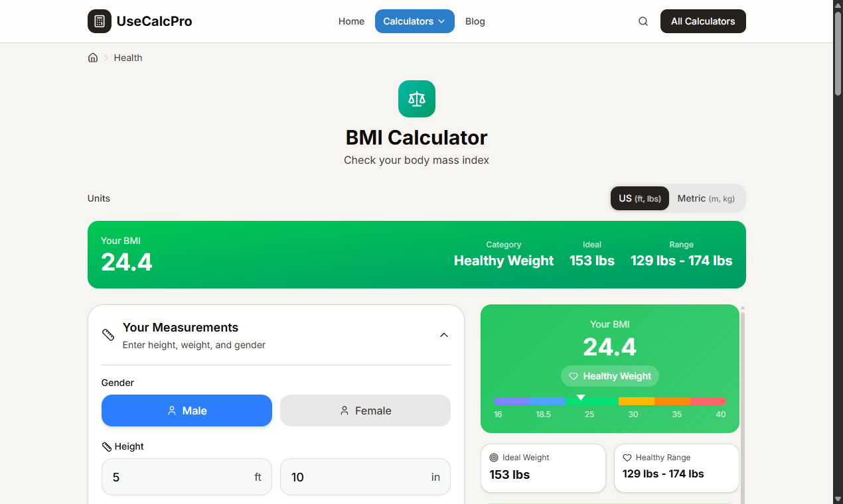Click the 24.4 value in top banner

coord(127,262)
